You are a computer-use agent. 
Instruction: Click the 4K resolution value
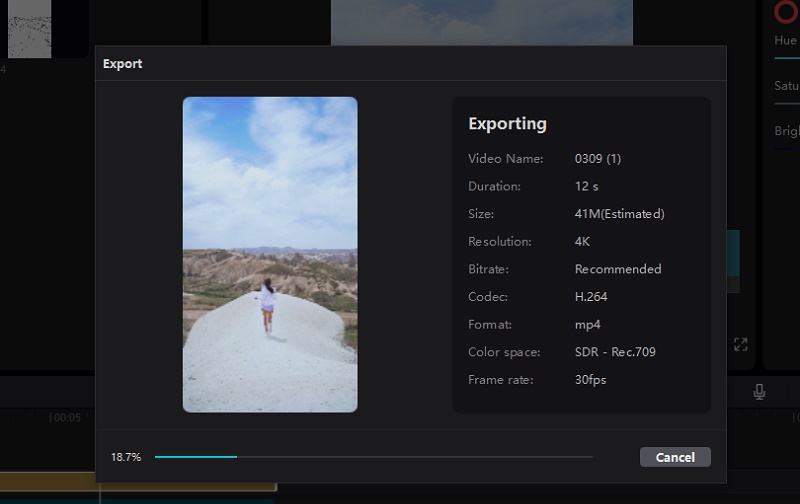pos(582,241)
